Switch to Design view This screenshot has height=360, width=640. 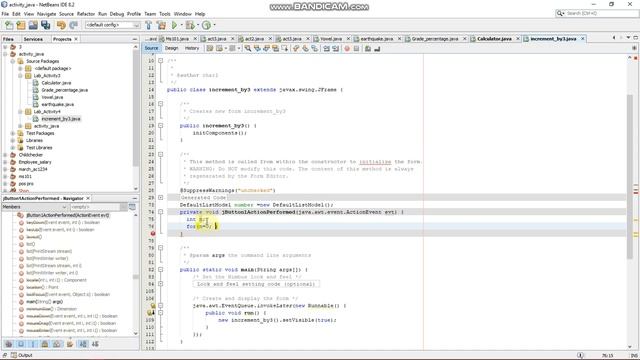[x=171, y=48]
